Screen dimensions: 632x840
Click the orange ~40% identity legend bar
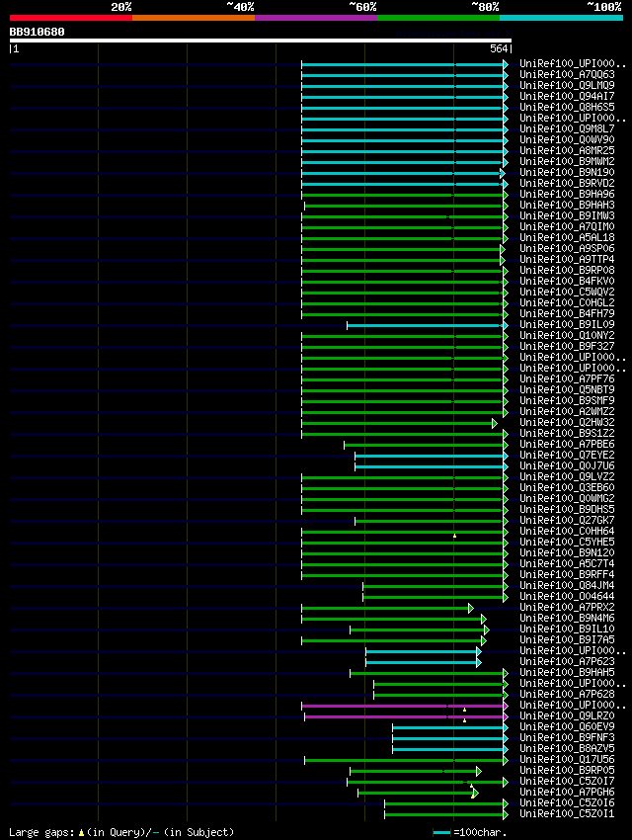(194, 18)
